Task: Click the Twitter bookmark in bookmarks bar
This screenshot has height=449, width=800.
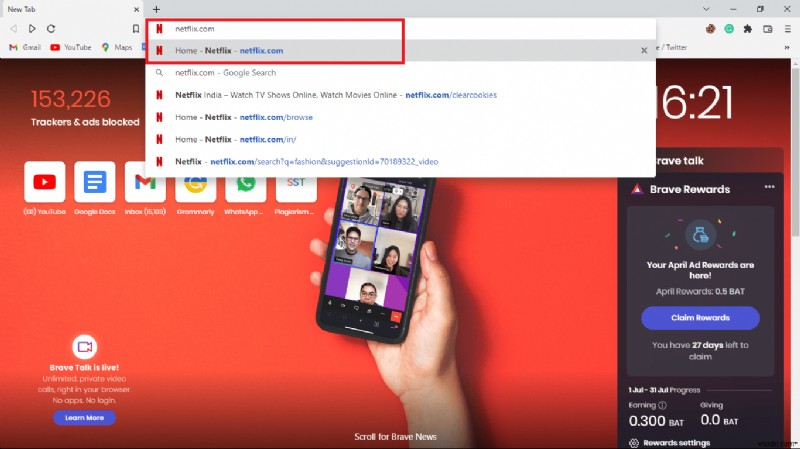Action: (x=671, y=47)
